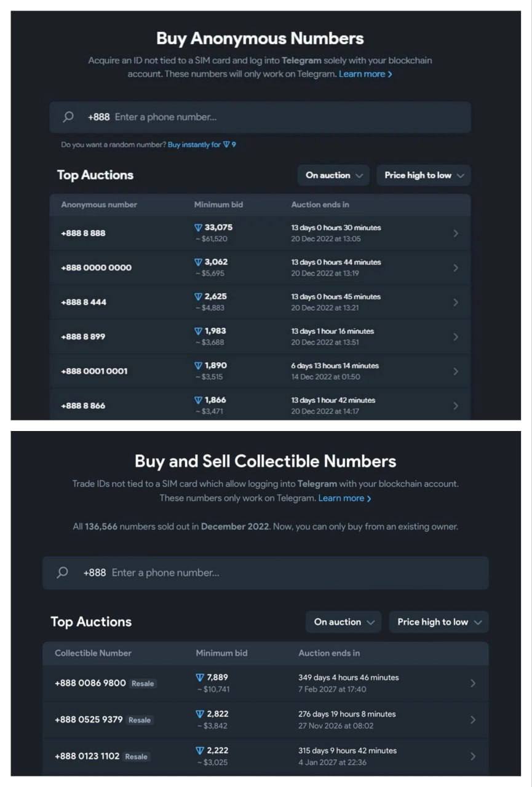Expand the lower On auction filter
This screenshot has height=787, width=532.
click(343, 622)
